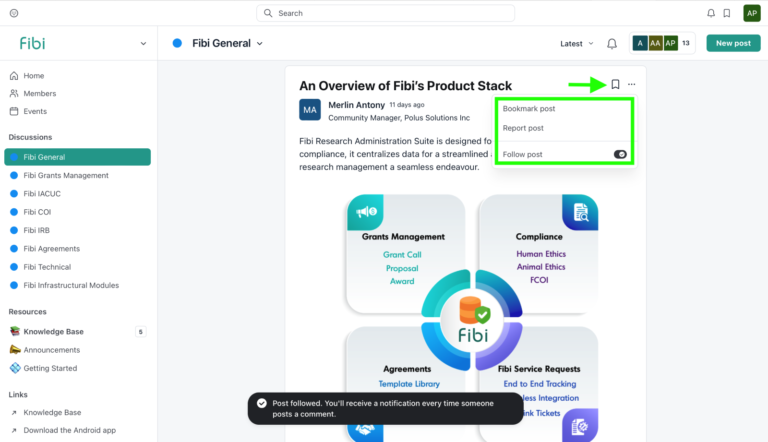
Task: Toggle the Follow post switch
Action: pos(620,154)
